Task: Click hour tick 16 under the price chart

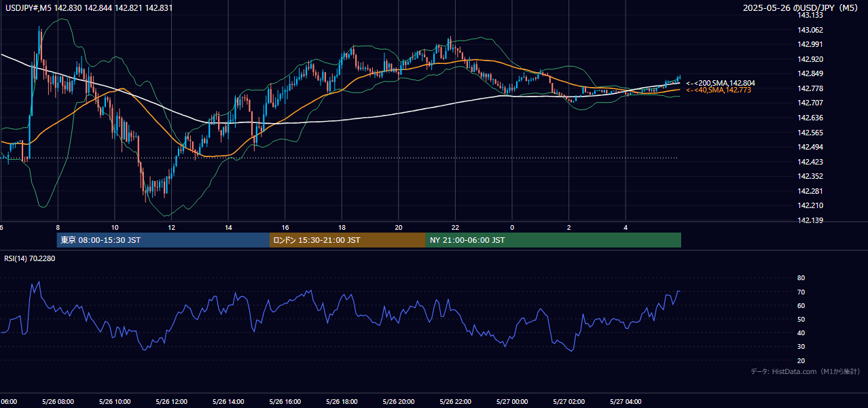Action: pos(285,227)
